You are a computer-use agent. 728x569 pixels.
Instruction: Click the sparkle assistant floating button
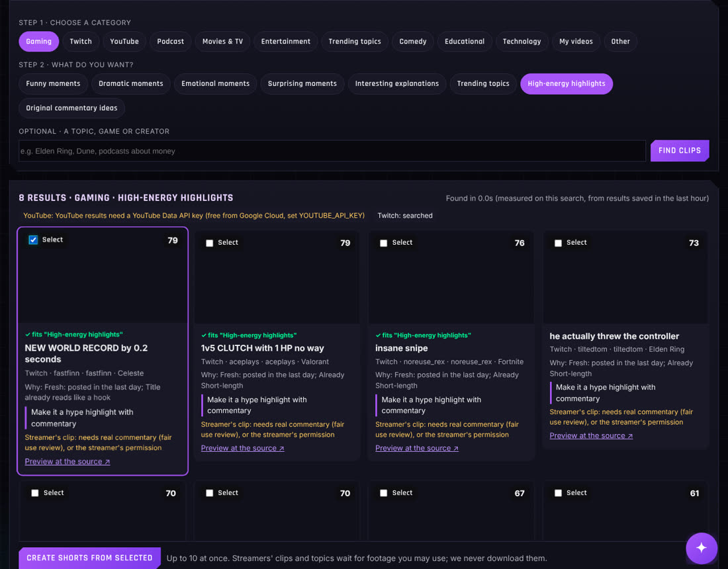point(701,548)
